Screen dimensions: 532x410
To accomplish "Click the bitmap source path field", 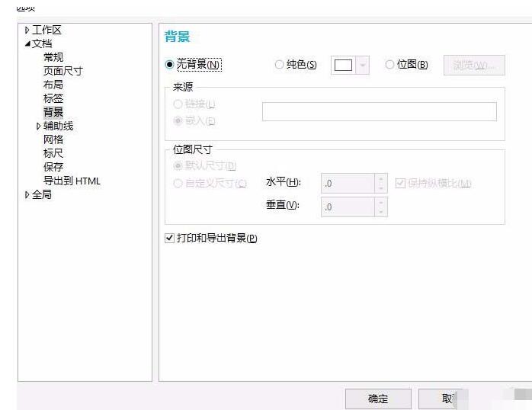I will [x=380, y=111].
